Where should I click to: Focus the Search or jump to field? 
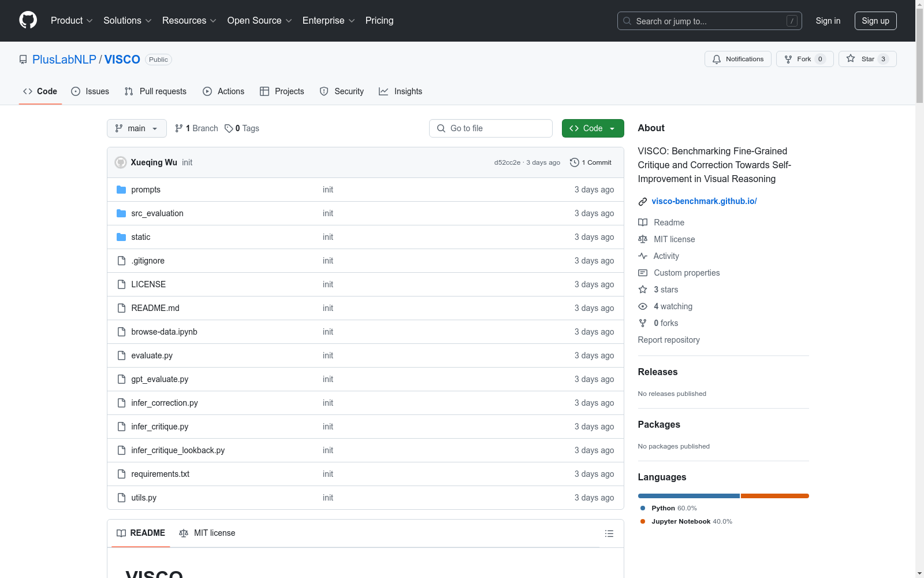710,21
